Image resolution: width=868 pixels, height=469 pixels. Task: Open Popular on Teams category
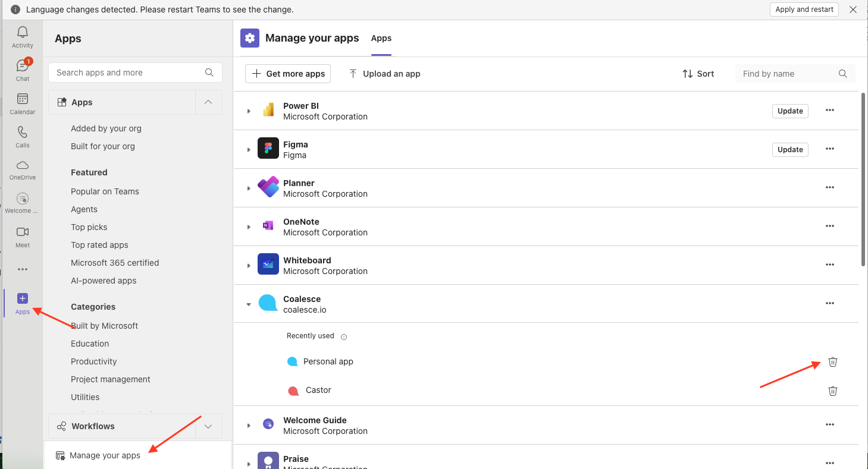(x=105, y=191)
